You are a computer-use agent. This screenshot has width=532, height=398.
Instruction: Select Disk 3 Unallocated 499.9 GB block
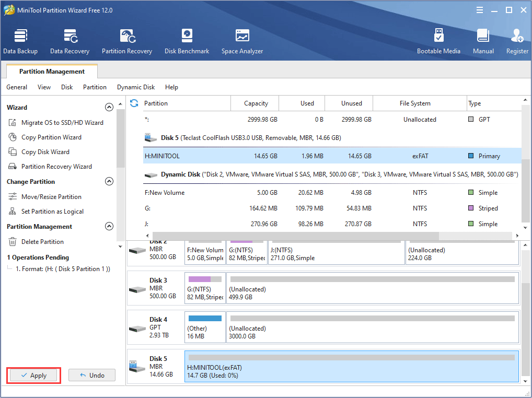click(x=373, y=288)
